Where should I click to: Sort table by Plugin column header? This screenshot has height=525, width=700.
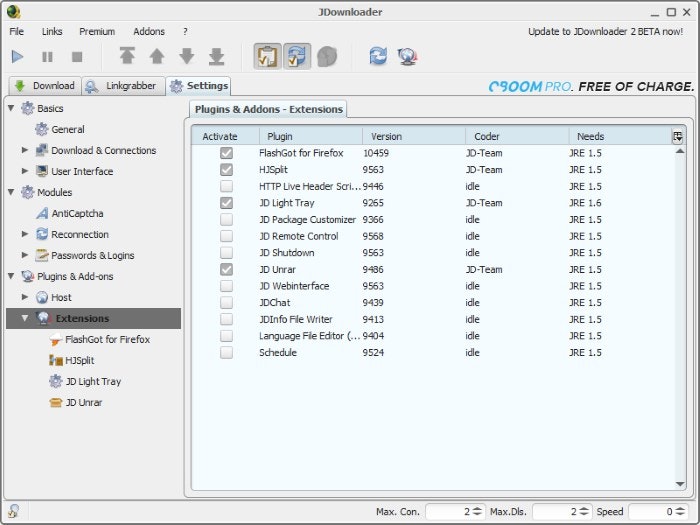[x=311, y=137]
